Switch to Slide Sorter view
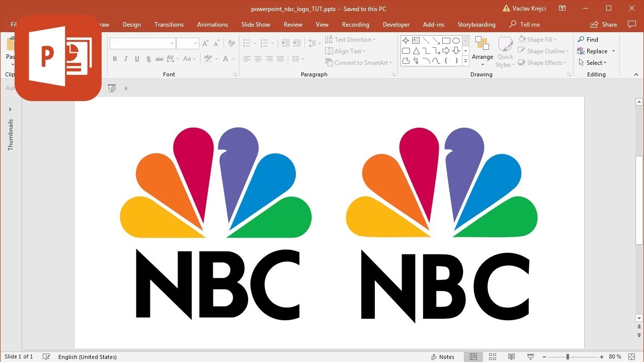This screenshot has width=644, height=362. pyautogui.click(x=493, y=356)
